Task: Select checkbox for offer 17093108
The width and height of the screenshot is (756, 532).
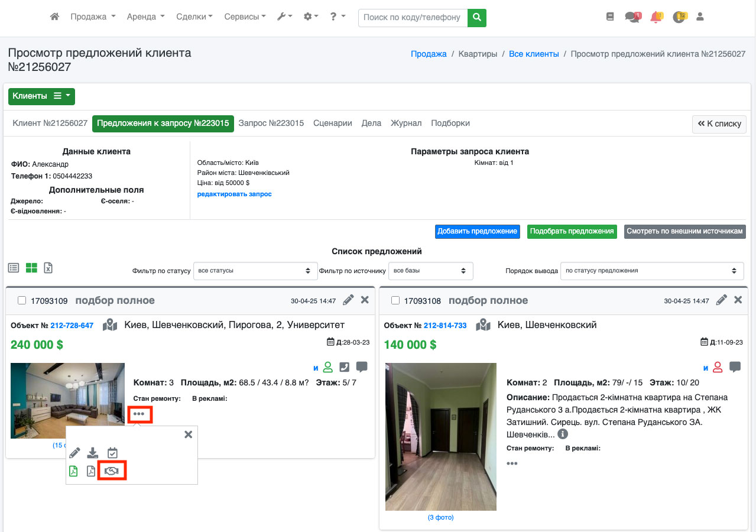Action: [395, 301]
